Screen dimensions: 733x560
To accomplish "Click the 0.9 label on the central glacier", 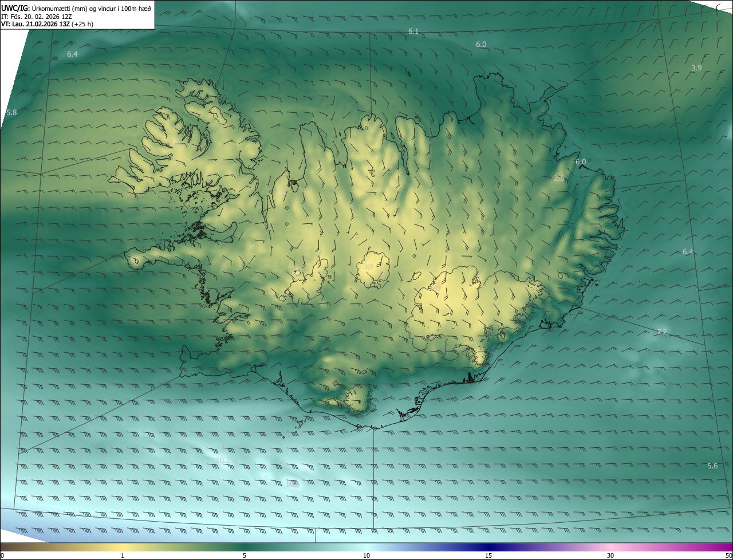I will coord(368,267).
